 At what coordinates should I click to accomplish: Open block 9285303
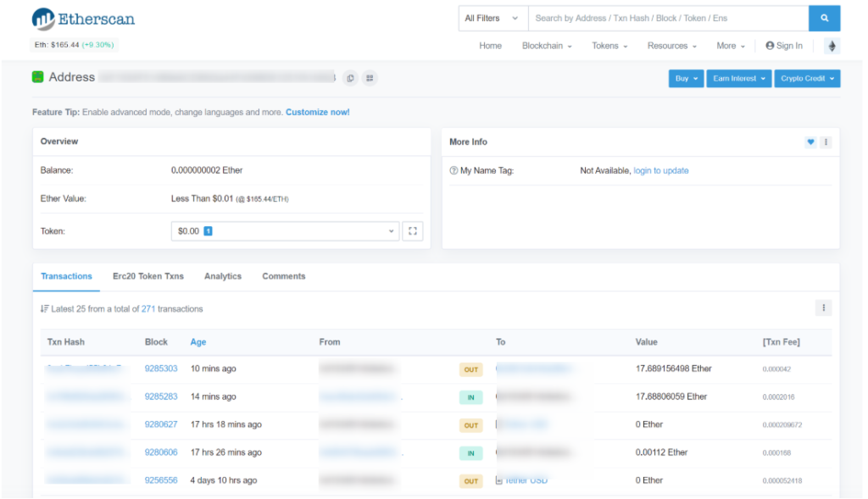(161, 369)
